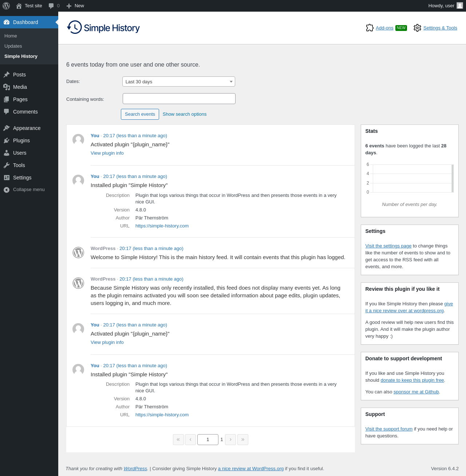Click donate to keep this plugin free link

coord(412,380)
